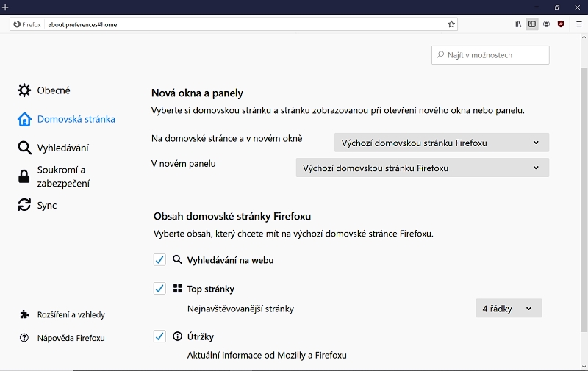Click the info icon beside Útržky
The width and height of the screenshot is (588, 371).
click(177, 336)
